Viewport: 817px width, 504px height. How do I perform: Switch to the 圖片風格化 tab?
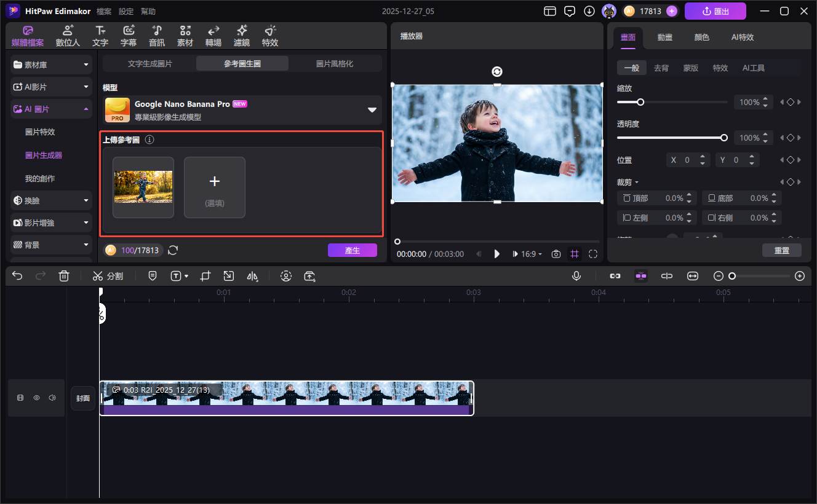[335, 63]
